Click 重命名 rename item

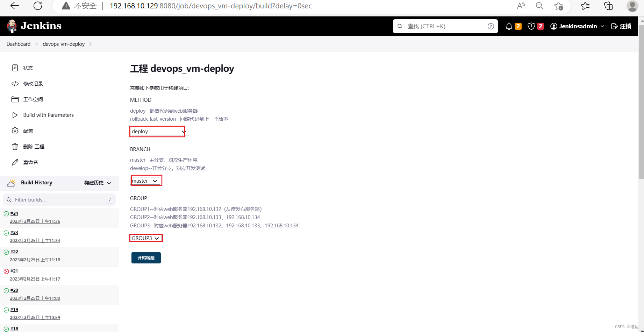[30, 162]
